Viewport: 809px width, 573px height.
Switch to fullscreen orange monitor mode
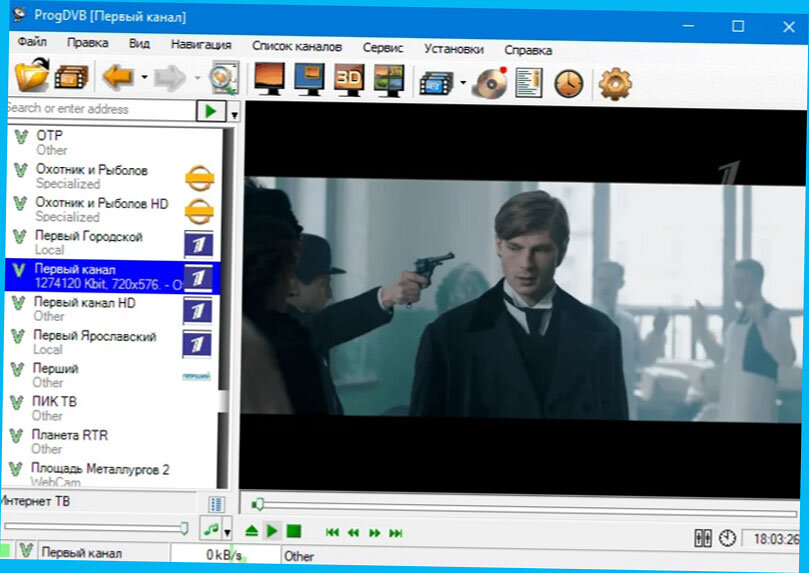(269, 79)
